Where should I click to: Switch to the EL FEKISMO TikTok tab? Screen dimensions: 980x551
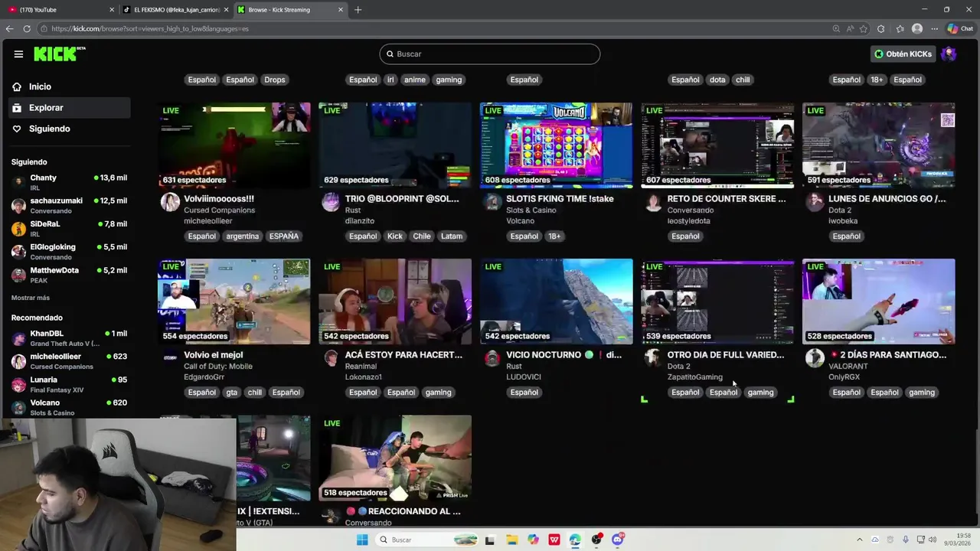coord(176,10)
